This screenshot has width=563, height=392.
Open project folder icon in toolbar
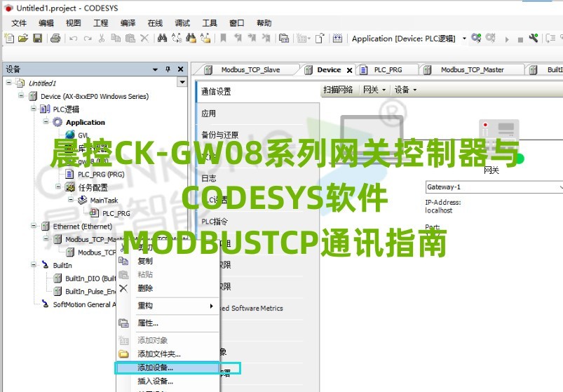click(23, 38)
